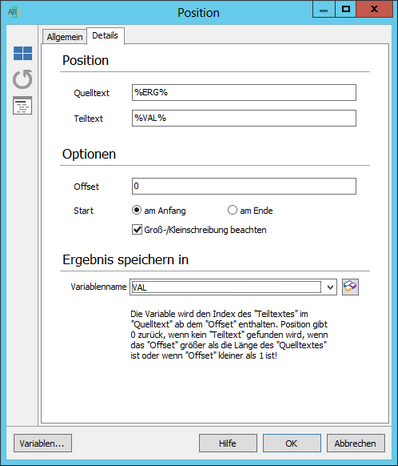The width and height of the screenshot is (398, 466).
Task: Cancel with the Abbrechen button
Action: [356, 443]
